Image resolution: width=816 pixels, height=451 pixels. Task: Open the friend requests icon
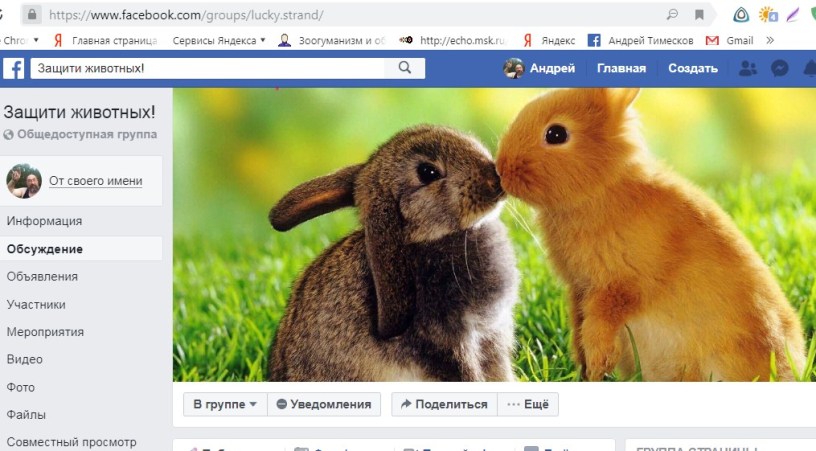click(747, 68)
